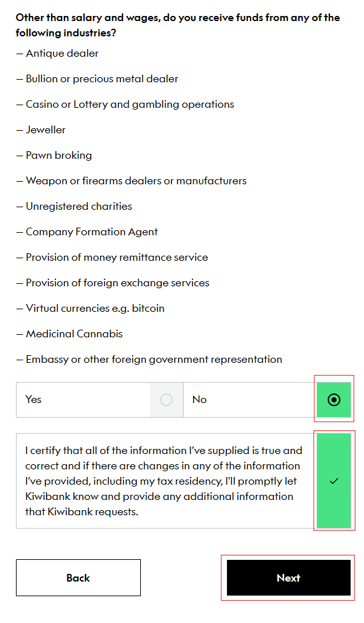Click the 'Jeweller' list entry

[x=41, y=129]
